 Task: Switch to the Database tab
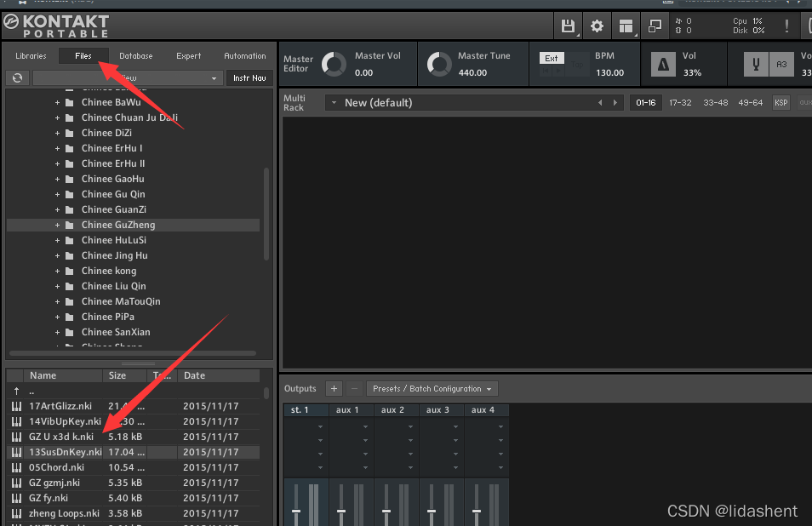tap(135, 56)
